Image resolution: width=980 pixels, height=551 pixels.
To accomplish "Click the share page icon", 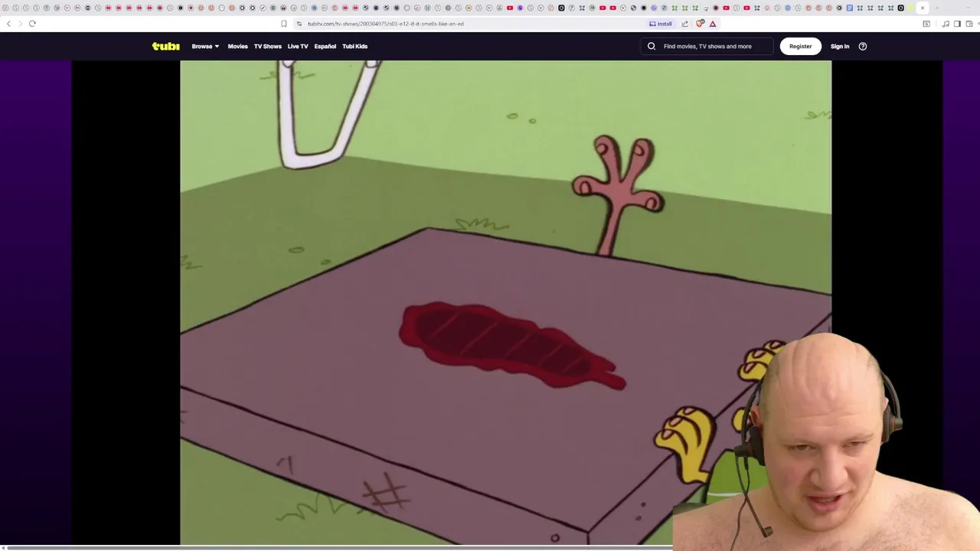I will (684, 24).
